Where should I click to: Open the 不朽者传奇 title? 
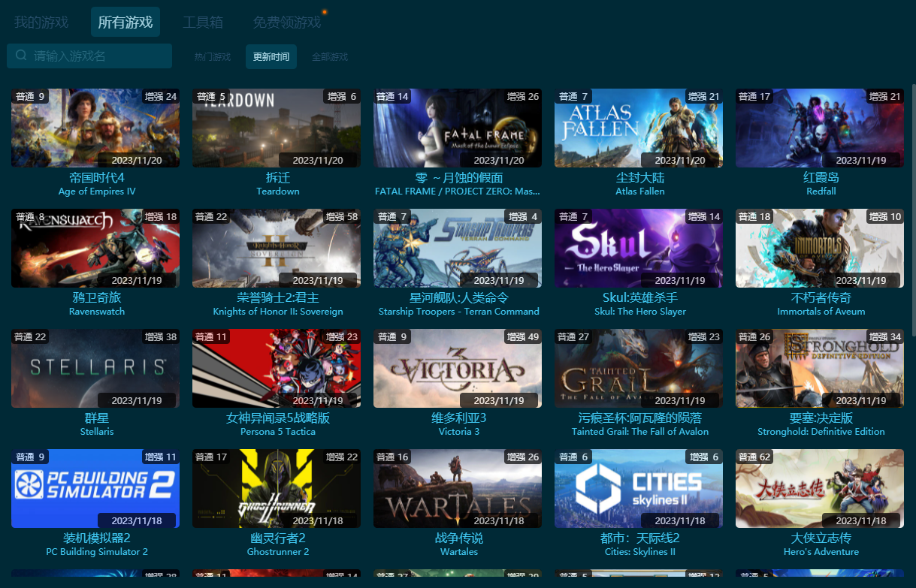click(x=821, y=298)
